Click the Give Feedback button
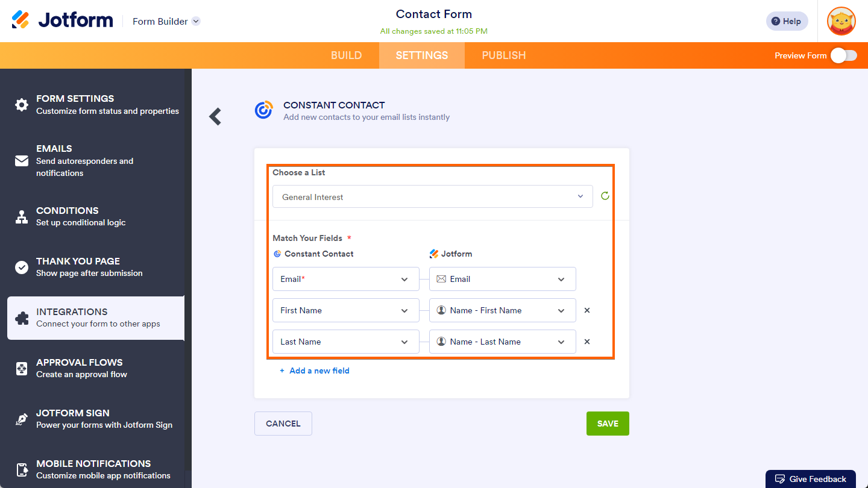Viewport: 868px width, 488px height. [x=810, y=479]
